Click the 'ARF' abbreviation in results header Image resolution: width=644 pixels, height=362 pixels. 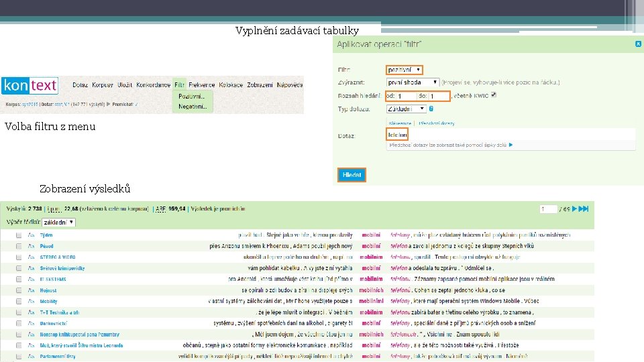coord(160,209)
